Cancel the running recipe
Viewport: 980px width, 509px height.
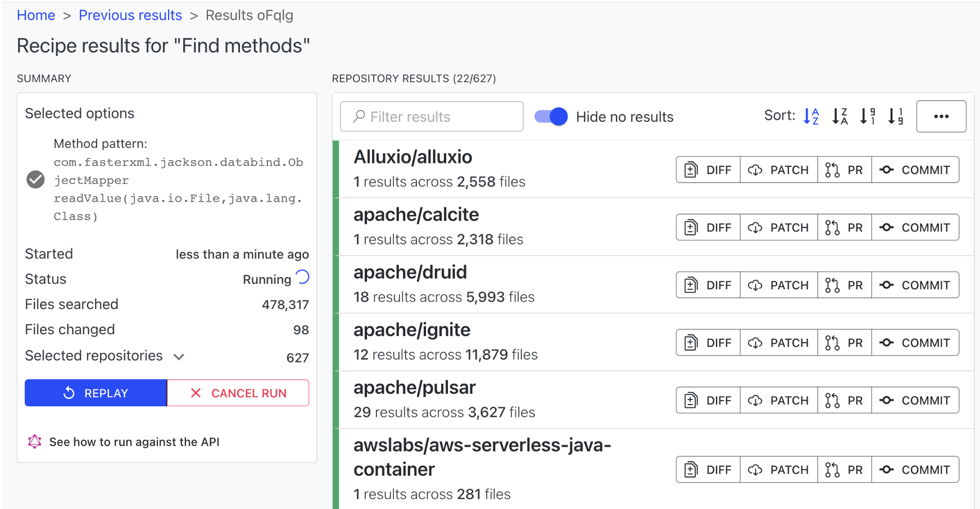(x=238, y=393)
